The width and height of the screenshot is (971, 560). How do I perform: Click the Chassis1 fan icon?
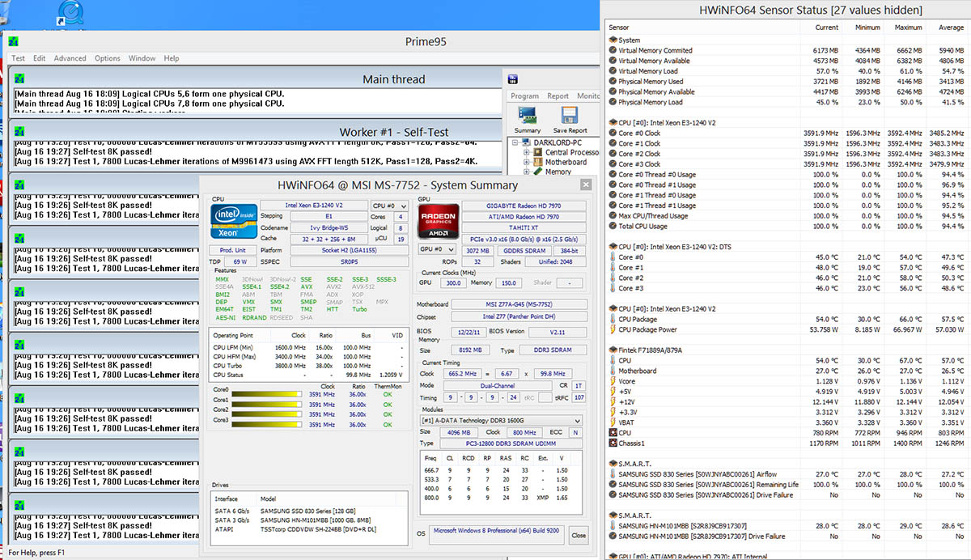(613, 443)
